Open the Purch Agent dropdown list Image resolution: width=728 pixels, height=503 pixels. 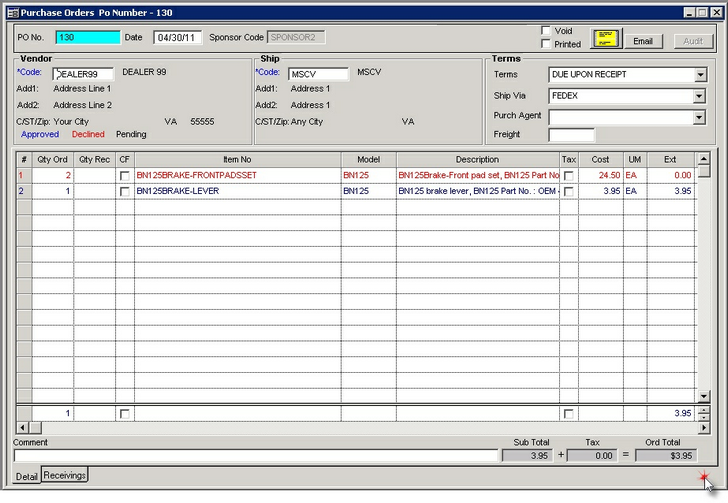(x=700, y=117)
